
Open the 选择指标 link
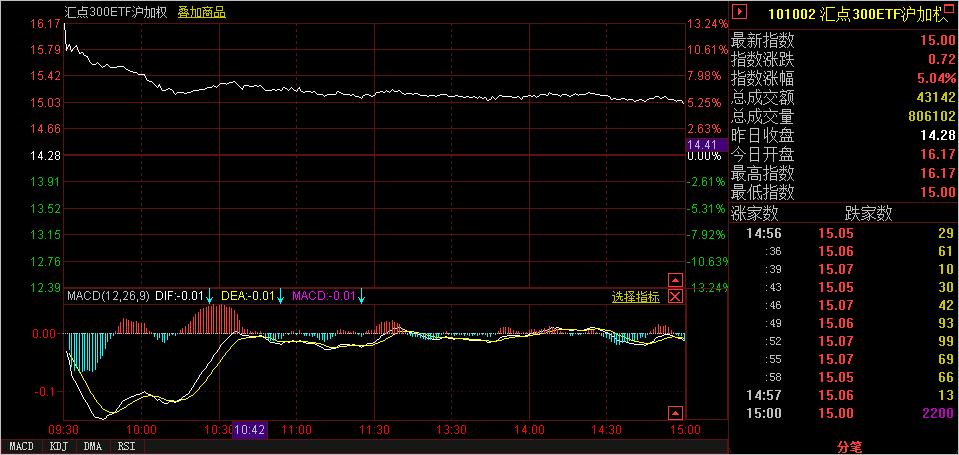636,297
